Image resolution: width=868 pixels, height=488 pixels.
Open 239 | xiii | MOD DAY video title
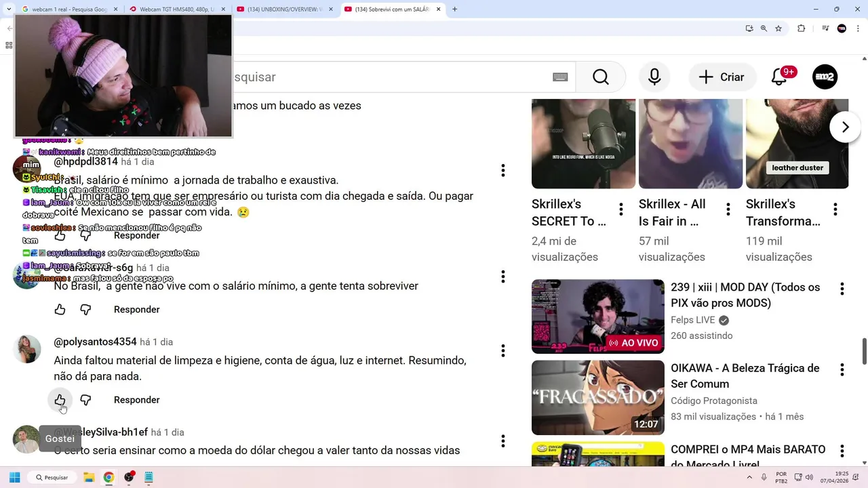[x=745, y=296]
